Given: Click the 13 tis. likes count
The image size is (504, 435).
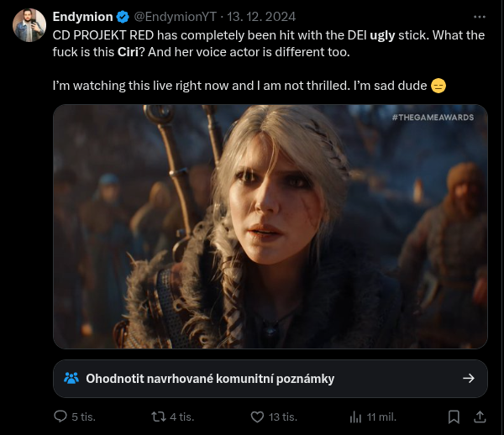Looking at the screenshot, I should click(282, 417).
